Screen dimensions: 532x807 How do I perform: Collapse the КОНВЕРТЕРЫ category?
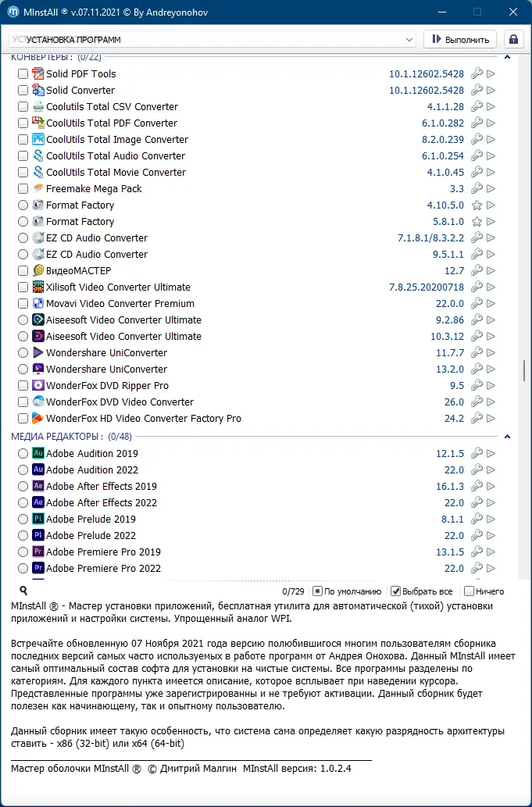[507, 57]
